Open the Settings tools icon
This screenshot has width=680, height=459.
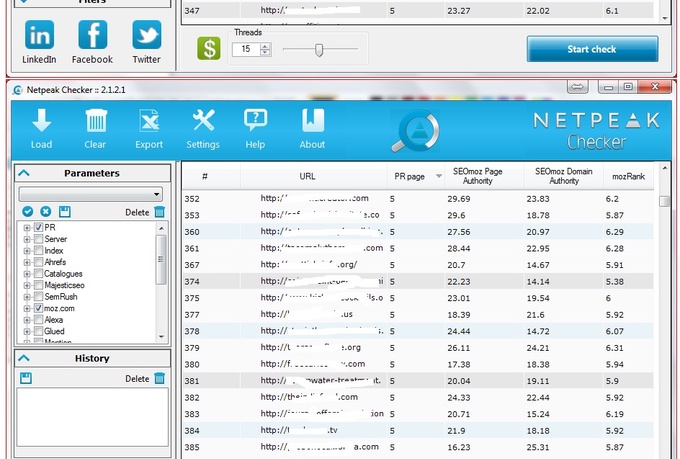point(203,120)
